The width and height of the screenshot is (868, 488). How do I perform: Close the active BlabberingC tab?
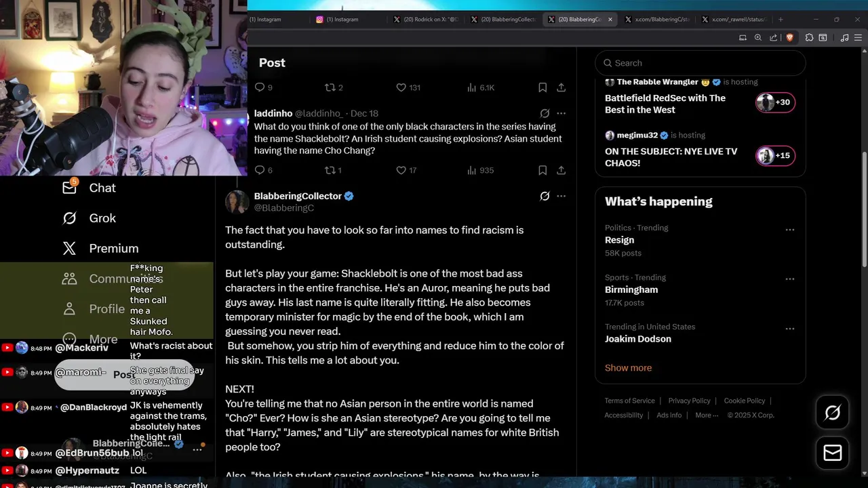tap(610, 20)
